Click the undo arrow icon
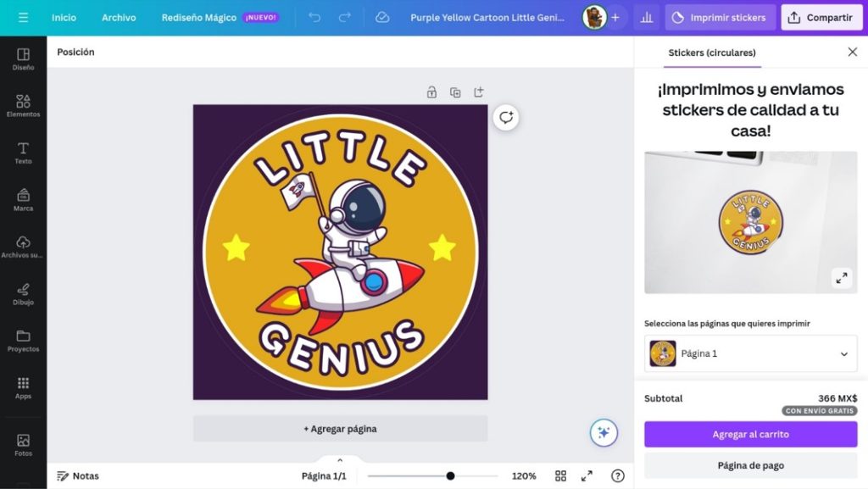This screenshot has height=489, width=868. [314, 17]
